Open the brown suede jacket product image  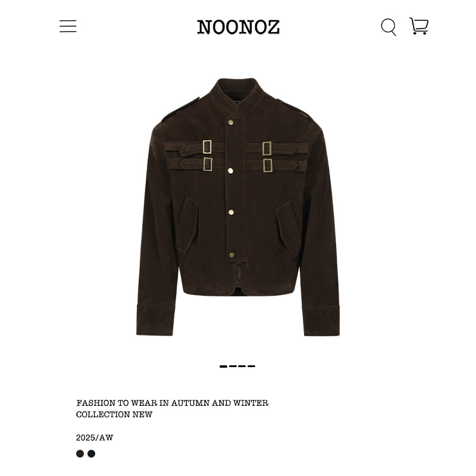point(238,206)
